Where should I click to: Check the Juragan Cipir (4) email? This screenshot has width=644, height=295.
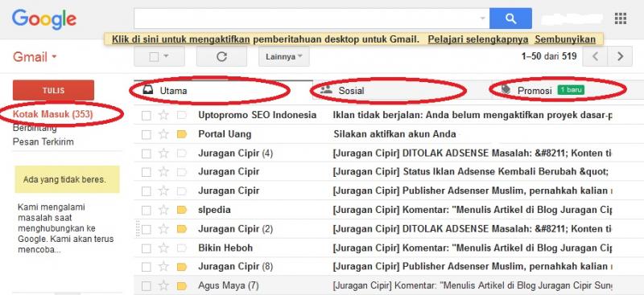coord(147,154)
